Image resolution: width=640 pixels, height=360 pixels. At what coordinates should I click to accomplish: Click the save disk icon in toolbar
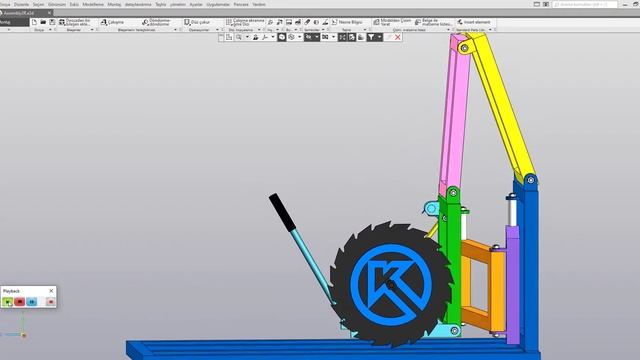[52, 22]
